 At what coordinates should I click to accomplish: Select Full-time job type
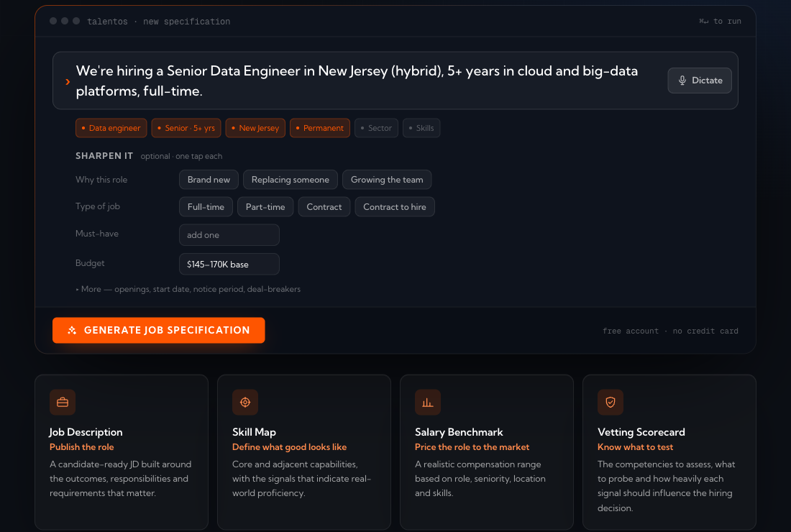pos(206,207)
